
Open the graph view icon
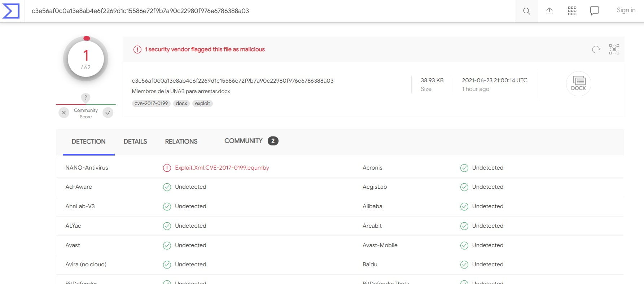point(614,49)
